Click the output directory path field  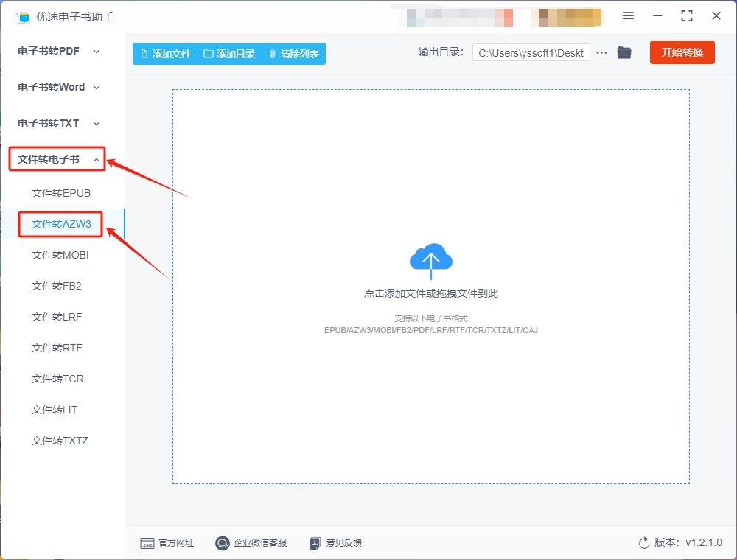coord(531,52)
